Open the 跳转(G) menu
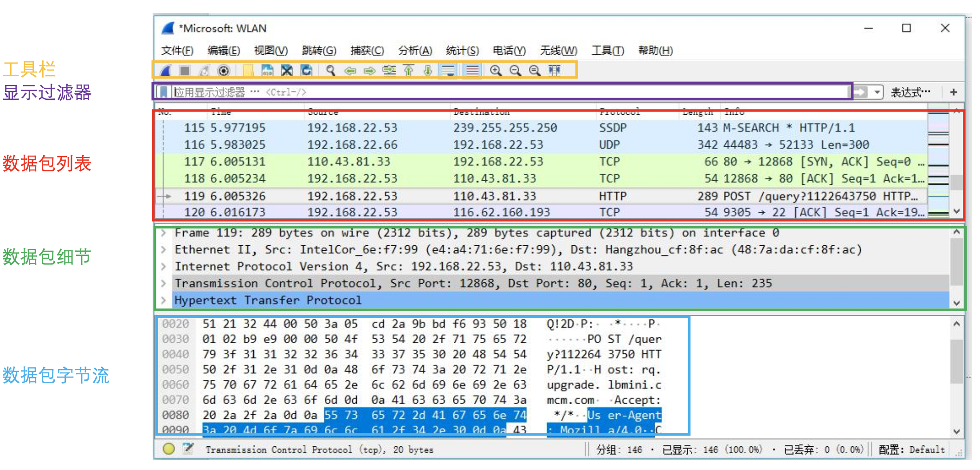The width and height of the screenshot is (980, 470). coord(319,51)
